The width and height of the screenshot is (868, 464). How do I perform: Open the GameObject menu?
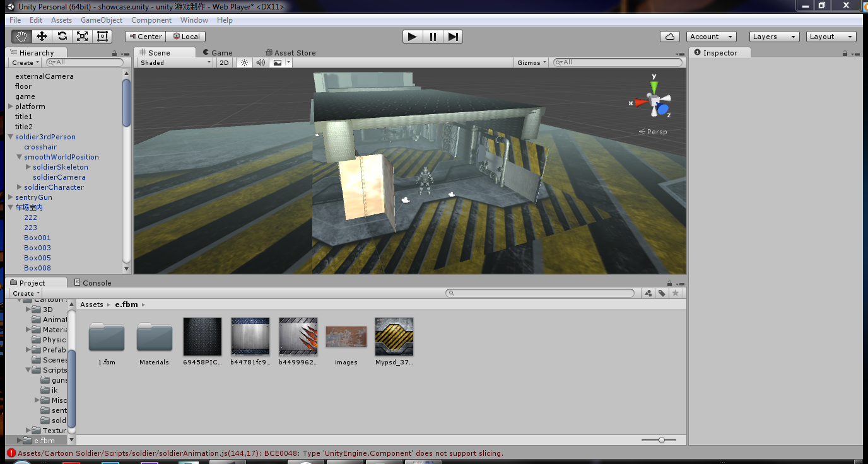point(102,20)
